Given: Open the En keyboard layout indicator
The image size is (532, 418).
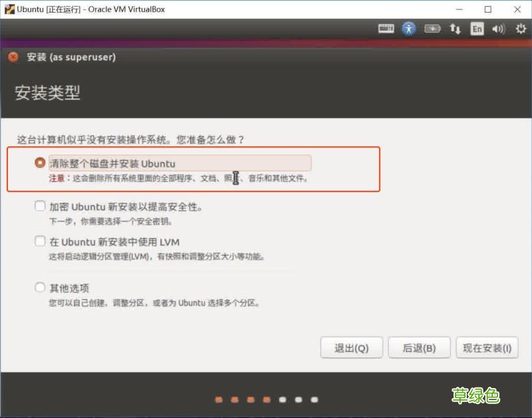Looking at the screenshot, I should click(x=476, y=29).
